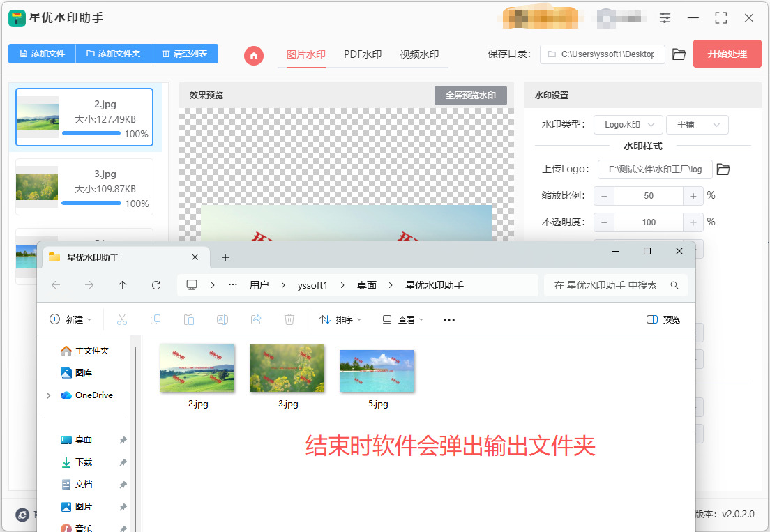Click the 全屏预览水印 button
770x532 pixels.
click(x=470, y=96)
